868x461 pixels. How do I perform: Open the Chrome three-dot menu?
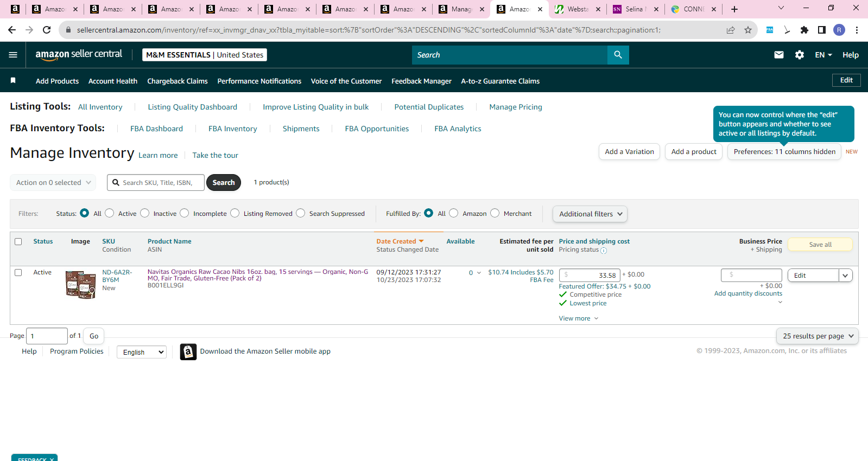pos(857,30)
